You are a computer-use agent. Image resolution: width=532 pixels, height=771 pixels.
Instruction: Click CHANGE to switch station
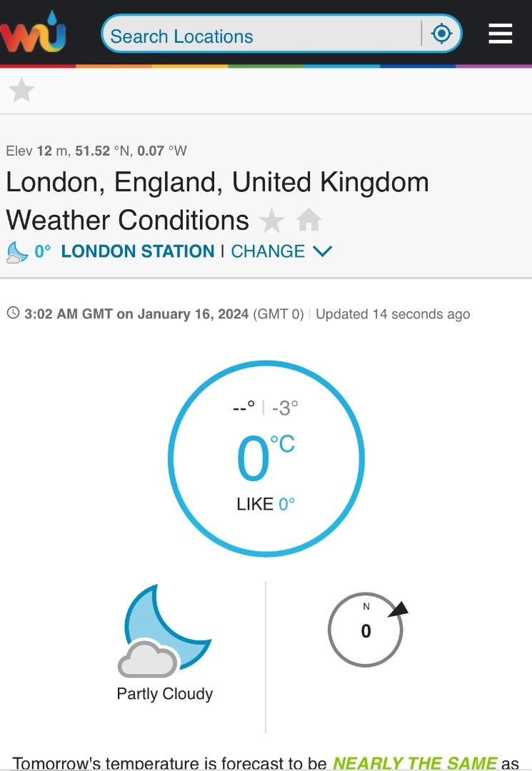click(268, 251)
